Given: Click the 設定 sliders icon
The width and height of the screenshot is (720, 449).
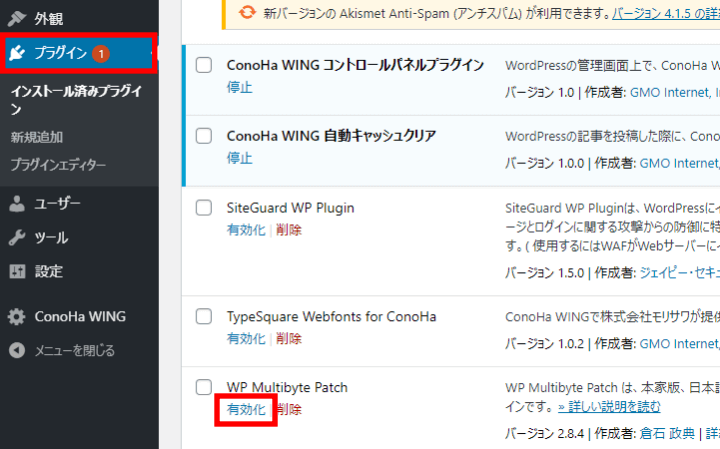Looking at the screenshot, I should [x=17, y=271].
